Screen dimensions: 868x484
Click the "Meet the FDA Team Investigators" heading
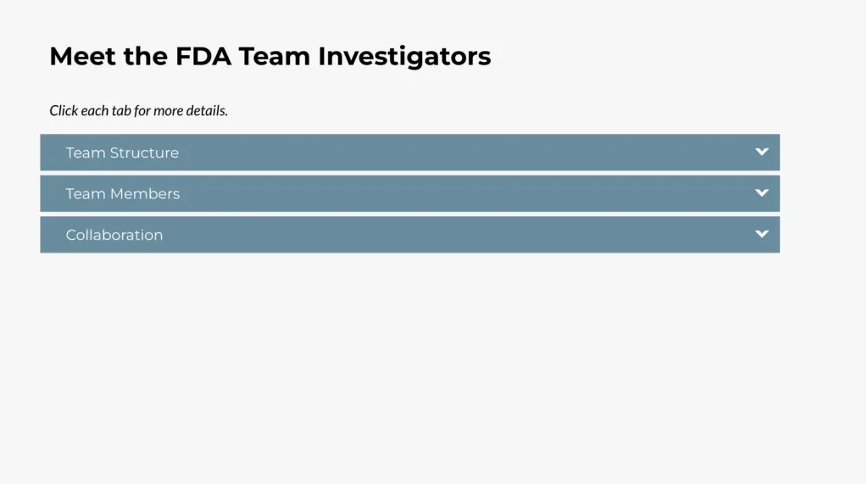coord(270,56)
